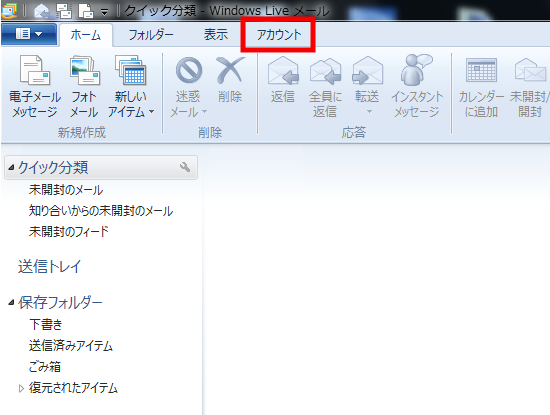Open the 送信トレイ outbox

[x=50, y=267]
